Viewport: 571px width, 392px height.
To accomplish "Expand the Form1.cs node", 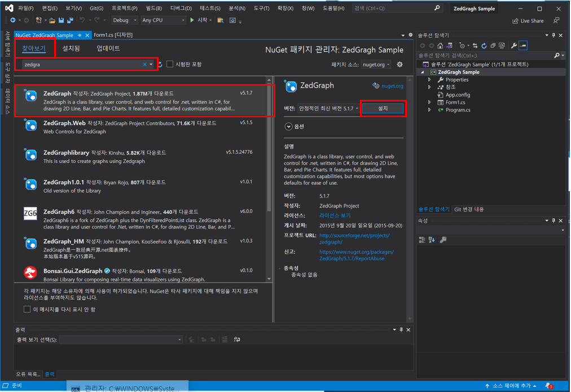I will tap(430, 102).
